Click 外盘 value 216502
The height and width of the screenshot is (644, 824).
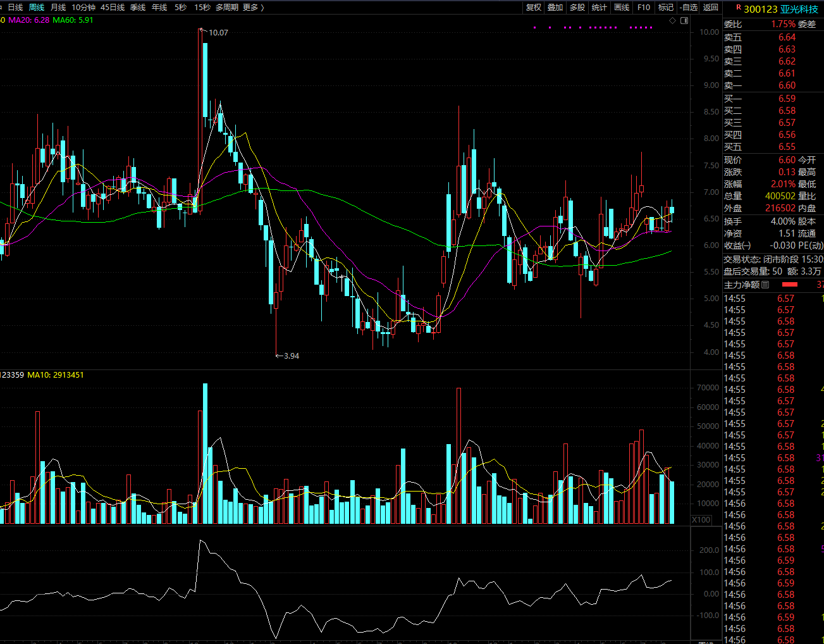[x=780, y=208]
